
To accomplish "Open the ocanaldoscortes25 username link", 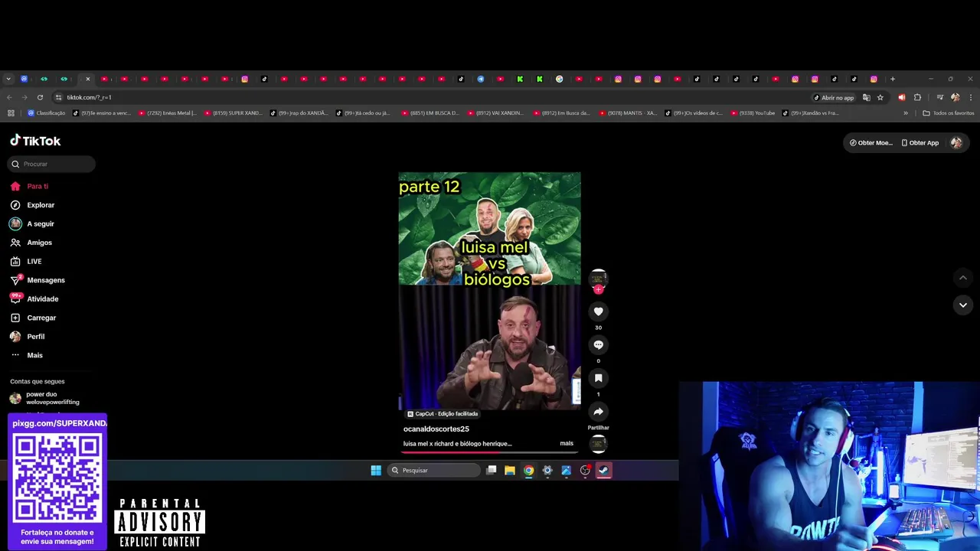I will (x=436, y=429).
